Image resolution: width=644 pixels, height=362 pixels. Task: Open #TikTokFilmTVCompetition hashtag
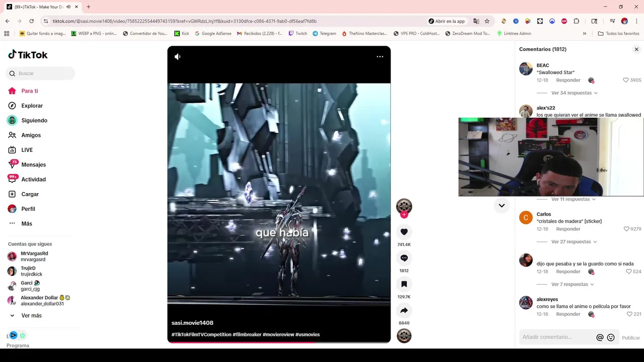pyautogui.click(x=201, y=334)
